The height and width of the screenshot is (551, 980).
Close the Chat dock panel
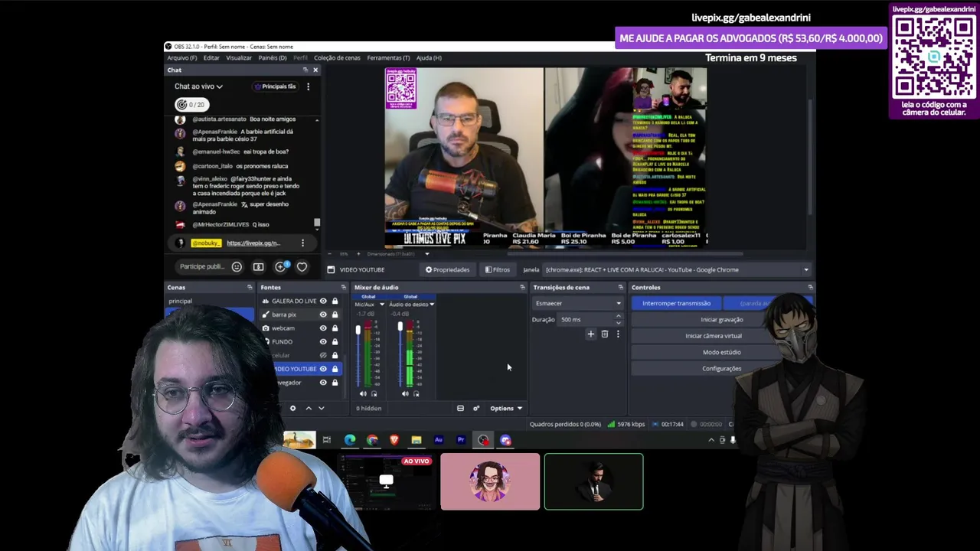pyautogui.click(x=315, y=70)
